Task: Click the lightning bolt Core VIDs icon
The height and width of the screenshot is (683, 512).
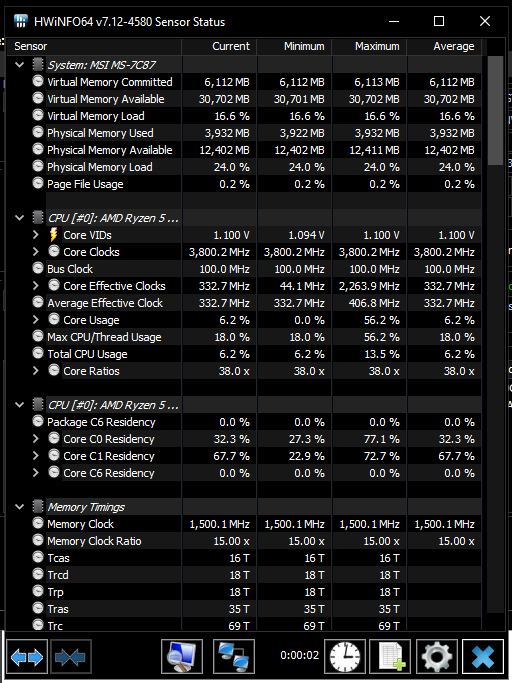Action: coord(54,235)
